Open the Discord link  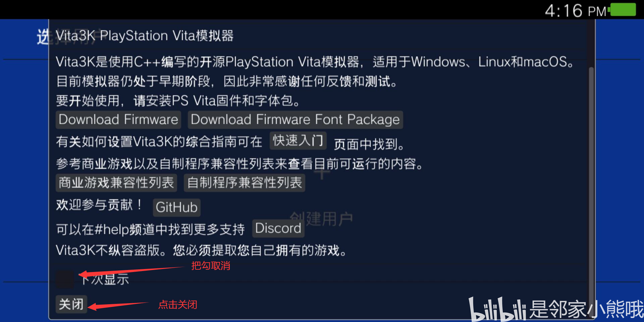coord(278,228)
